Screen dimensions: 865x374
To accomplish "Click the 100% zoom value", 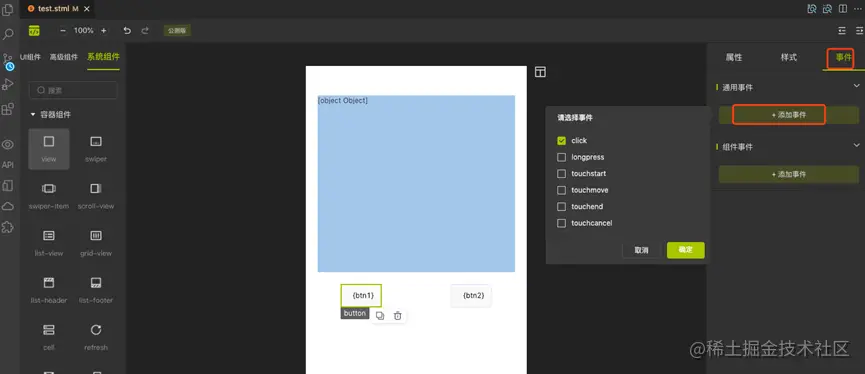I will pos(83,31).
